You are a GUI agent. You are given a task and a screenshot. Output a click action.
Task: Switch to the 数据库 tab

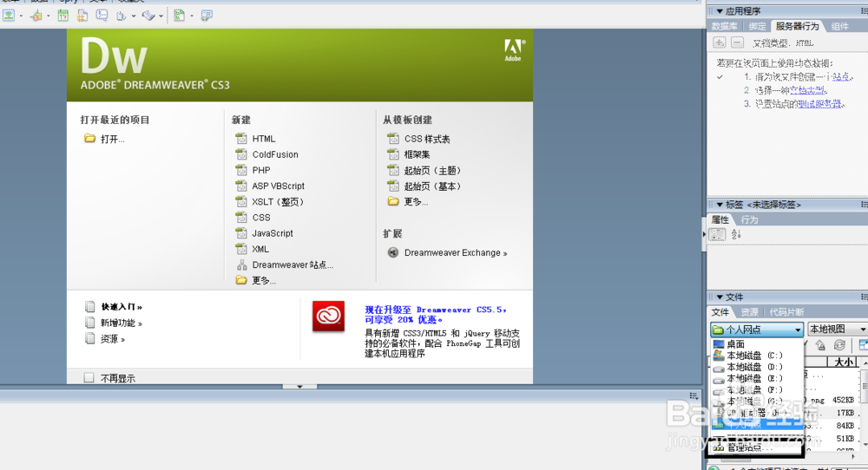coord(724,26)
